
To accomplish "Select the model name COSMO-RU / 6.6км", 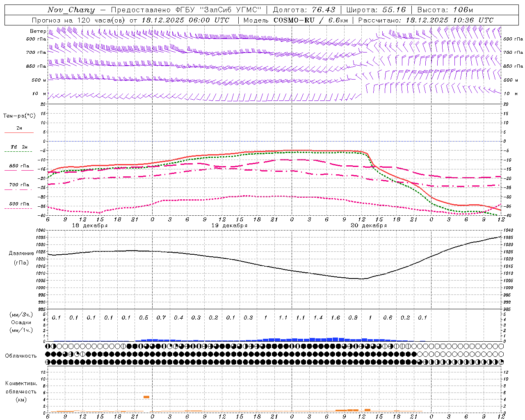I will (x=311, y=20).
